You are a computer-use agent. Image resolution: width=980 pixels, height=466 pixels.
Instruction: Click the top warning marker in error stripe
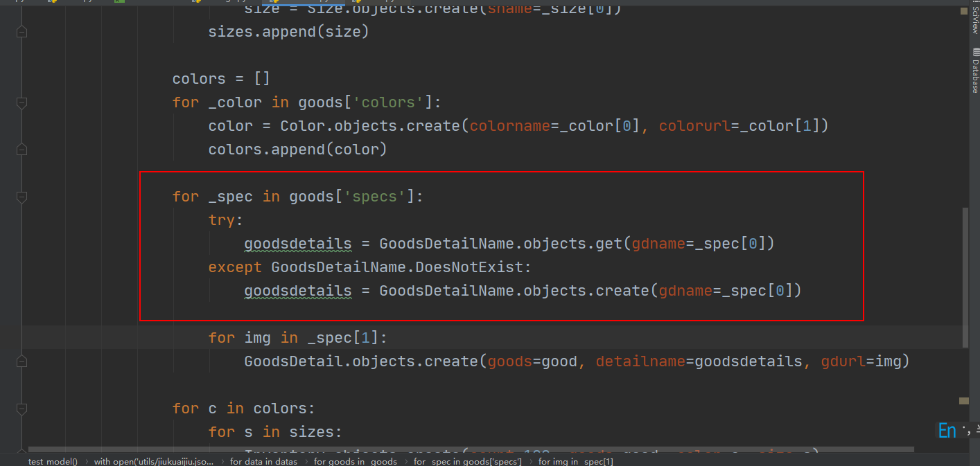[964, 10]
